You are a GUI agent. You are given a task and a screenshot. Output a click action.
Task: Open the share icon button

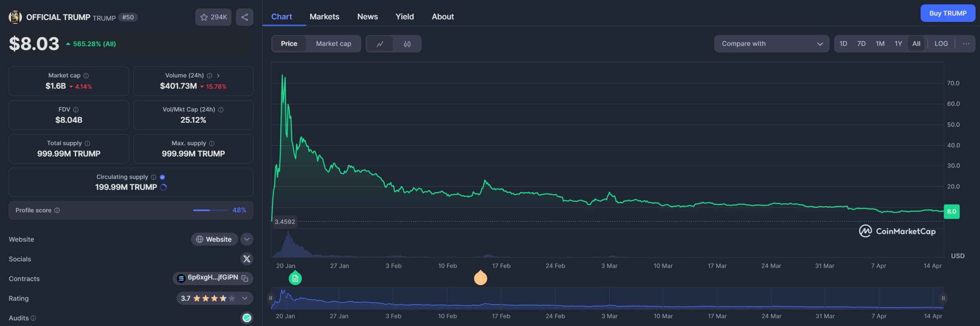click(x=245, y=17)
